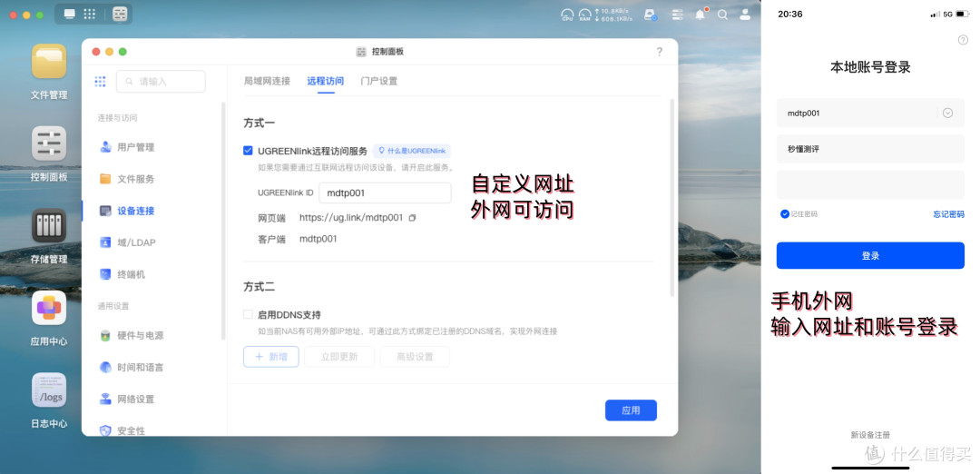Open the 控制面板 desktop icon
The width and height of the screenshot is (980, 474).
[49, 143]
